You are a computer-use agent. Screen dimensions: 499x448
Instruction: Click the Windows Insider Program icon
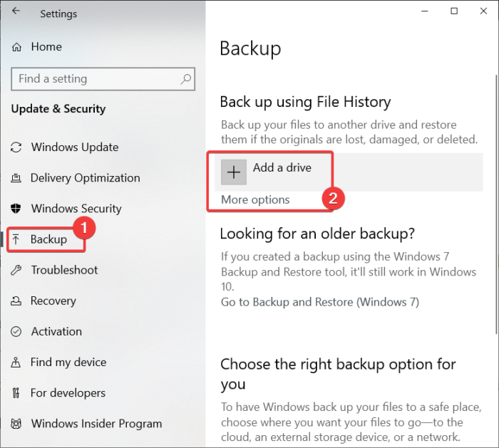click(x=17, y=423)
